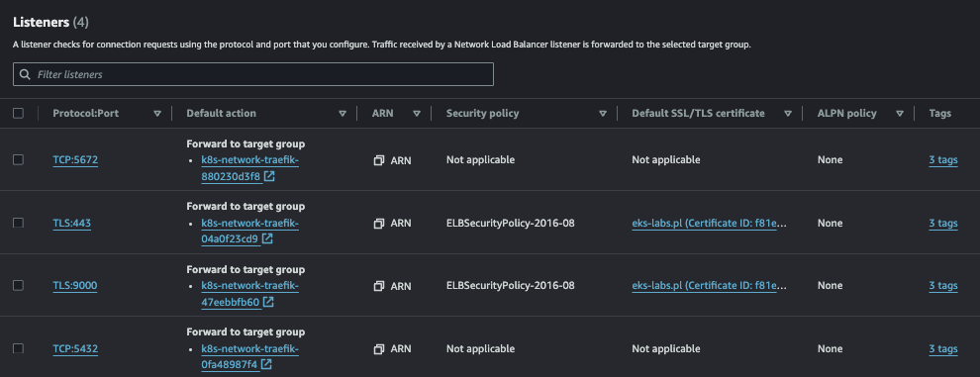Image resolution: width=980 pixels, height=377 pixels.
Task: View 3 tags for TLS:9000 listener
Action: tap(943, 286)
